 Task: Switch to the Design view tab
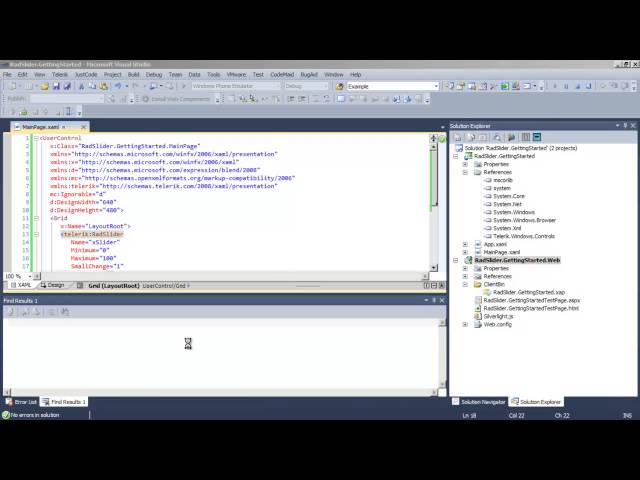(x=53, y=285)
